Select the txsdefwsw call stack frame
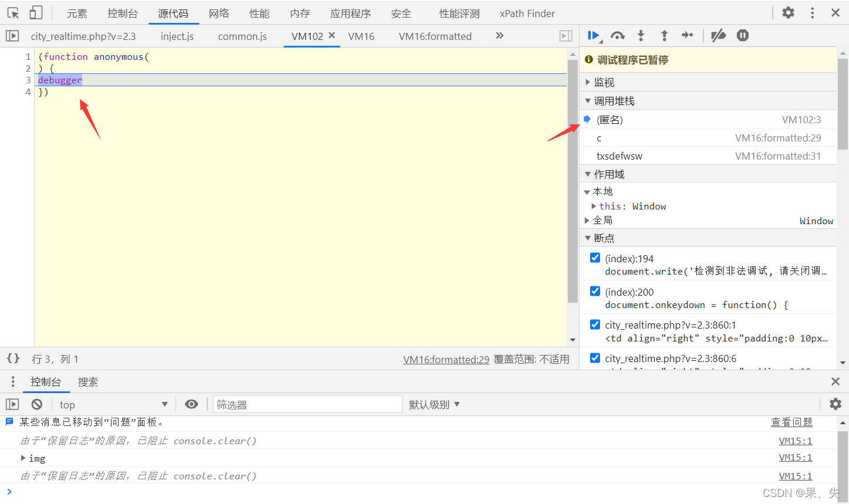The width and height of the screenshot is (849, 504). coord(708,156)
